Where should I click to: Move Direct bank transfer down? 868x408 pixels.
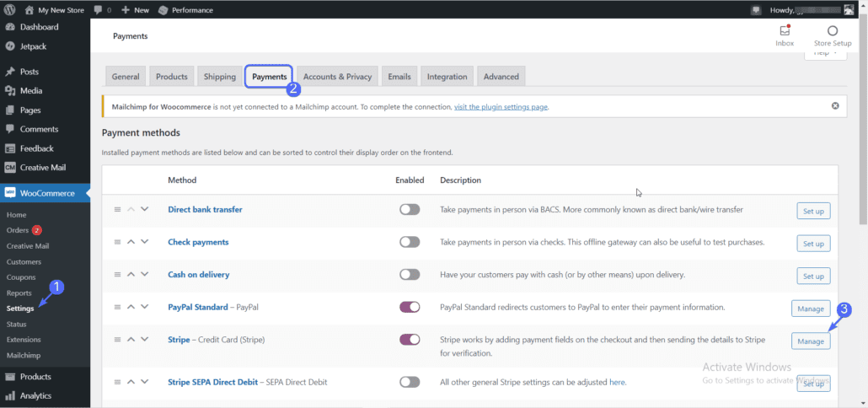click(x=145, y=209)
